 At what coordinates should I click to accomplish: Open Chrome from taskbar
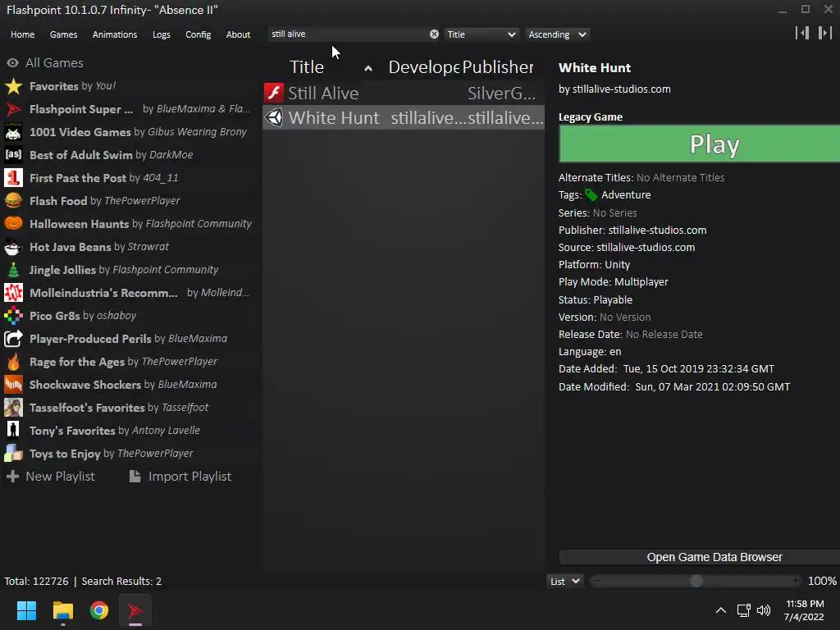(x=99, y=610)
